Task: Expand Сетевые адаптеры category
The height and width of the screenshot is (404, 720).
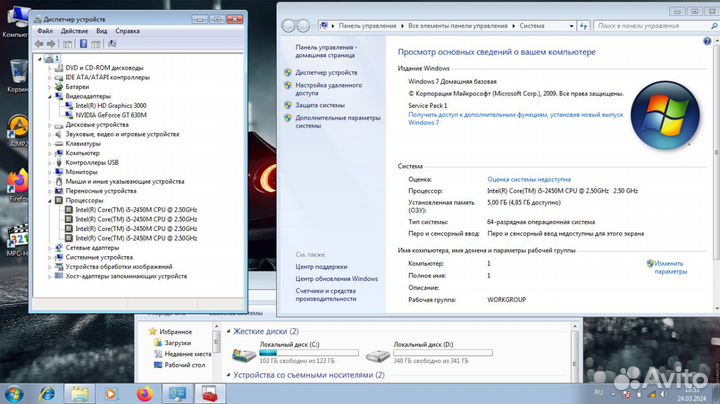Action: click(50, 248)
